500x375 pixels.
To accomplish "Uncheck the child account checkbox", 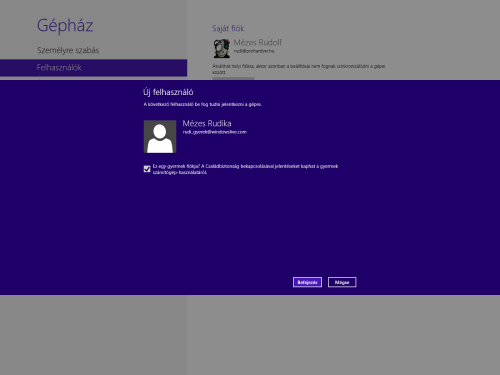I will [147, 169].
